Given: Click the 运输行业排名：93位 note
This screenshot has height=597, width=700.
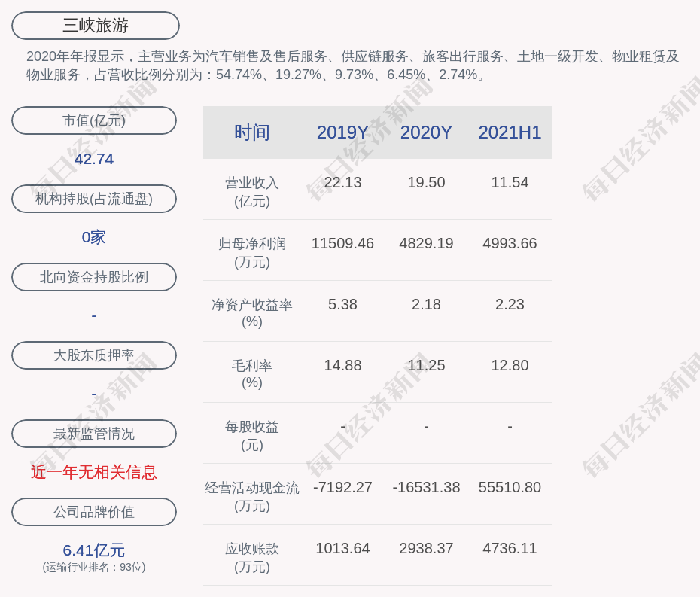Looking at the screenshot, I should pyautogui.click(x=94, y=567).
